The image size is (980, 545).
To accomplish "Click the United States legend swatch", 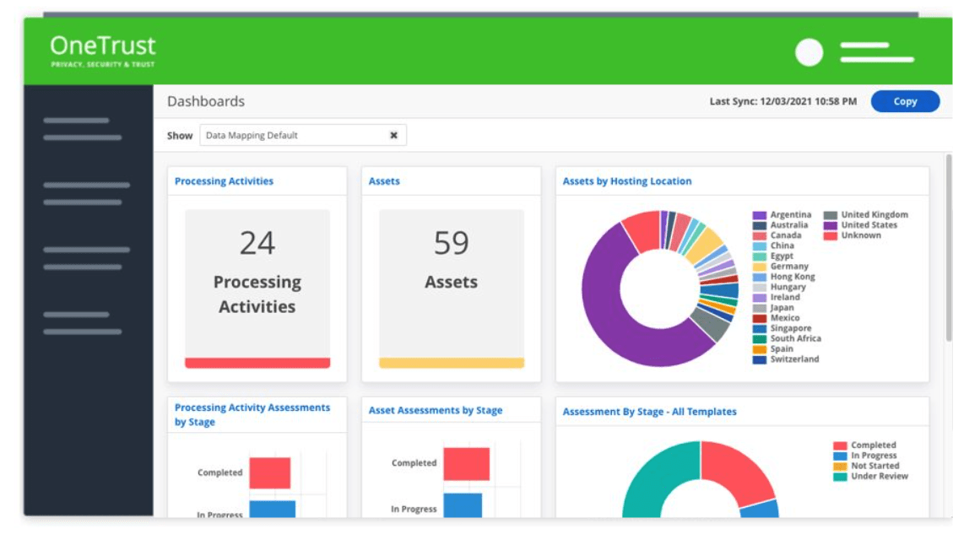I will pyautogui.click(x=830, y=225).
